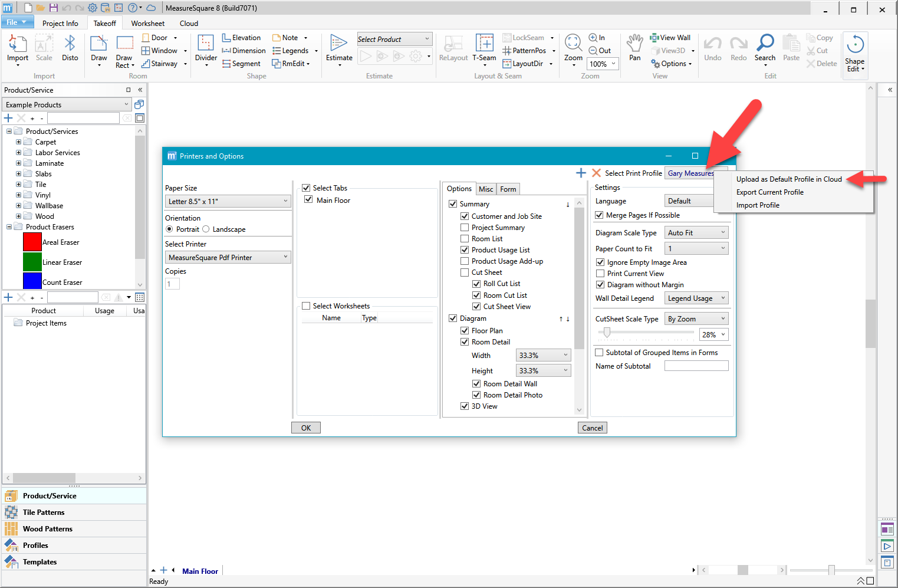Click the Cancel button
The width and height of the screenshot is (898, 588).
pos(593,428)
